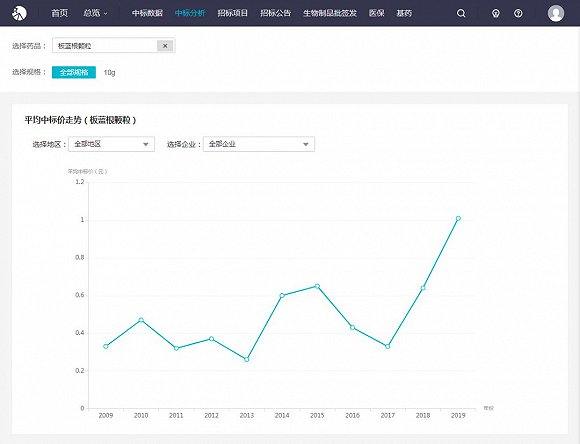Click the 2019 x-axis year label

tap(458, 416)
